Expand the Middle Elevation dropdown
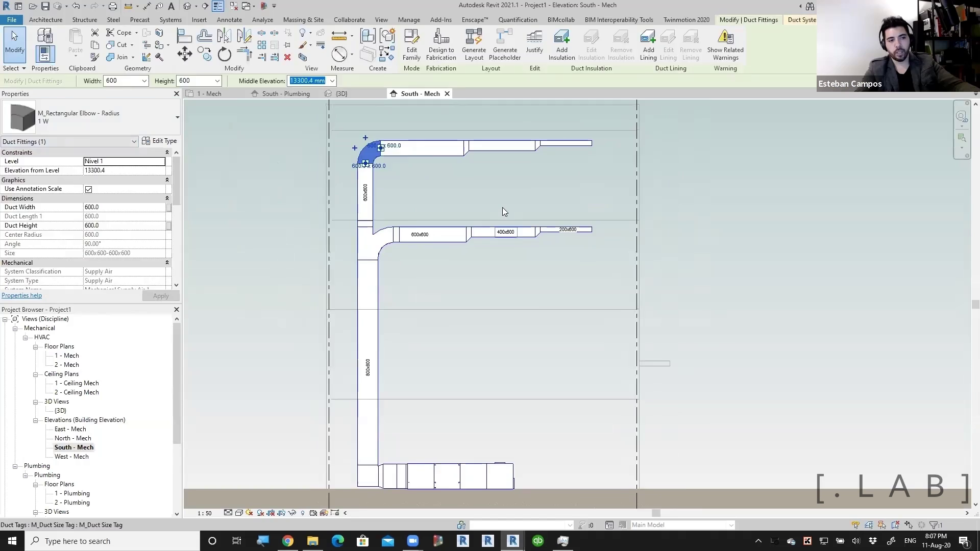 pos(332,81)
